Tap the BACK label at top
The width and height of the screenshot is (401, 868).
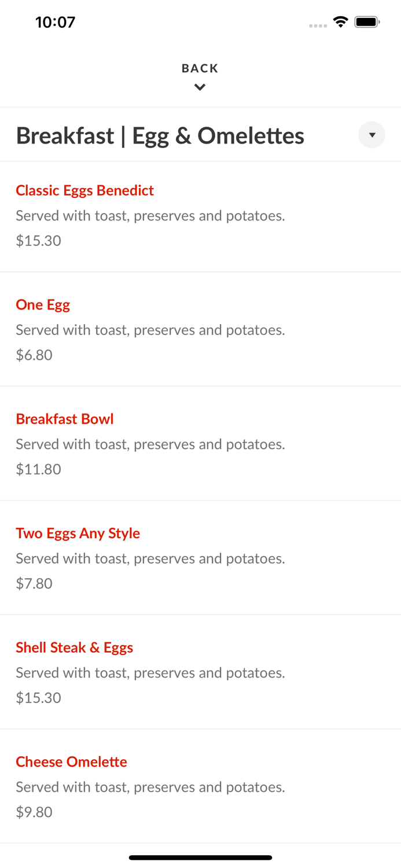coord(200,68)
